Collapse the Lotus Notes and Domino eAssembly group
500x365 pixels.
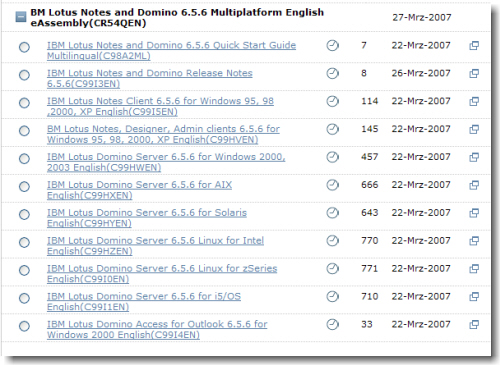click(x=21, y=17)
